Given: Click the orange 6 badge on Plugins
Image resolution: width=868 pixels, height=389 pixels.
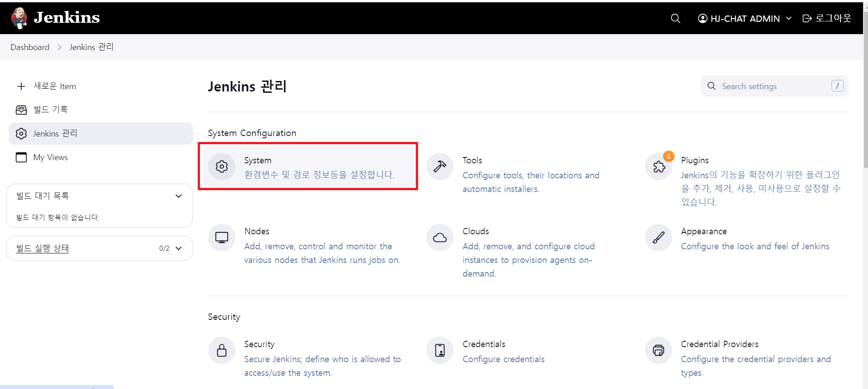Looking at the screenshot, I should pos(668,157).
